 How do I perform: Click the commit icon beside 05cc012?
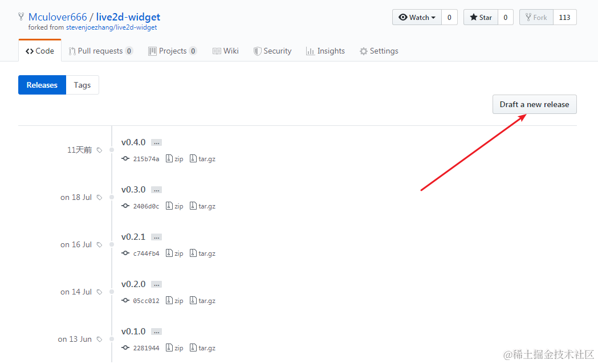pyautogui.click(x=125, y=300)
